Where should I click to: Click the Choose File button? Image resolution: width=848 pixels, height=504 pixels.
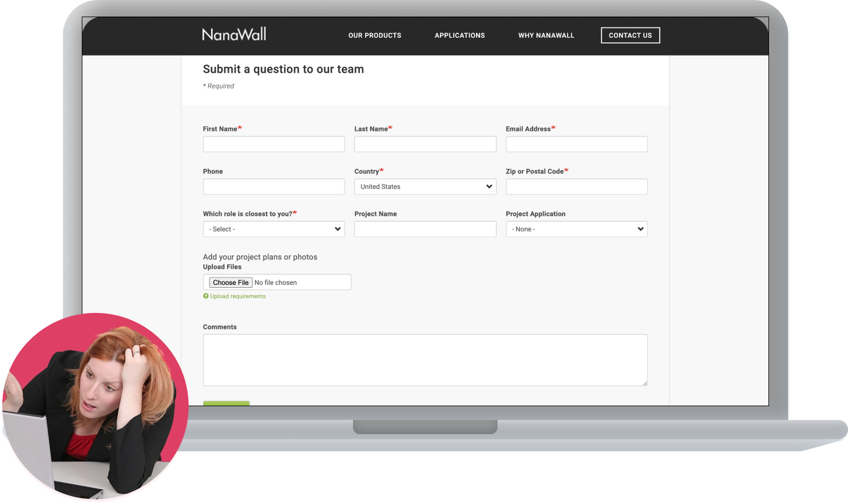(231, 283)
